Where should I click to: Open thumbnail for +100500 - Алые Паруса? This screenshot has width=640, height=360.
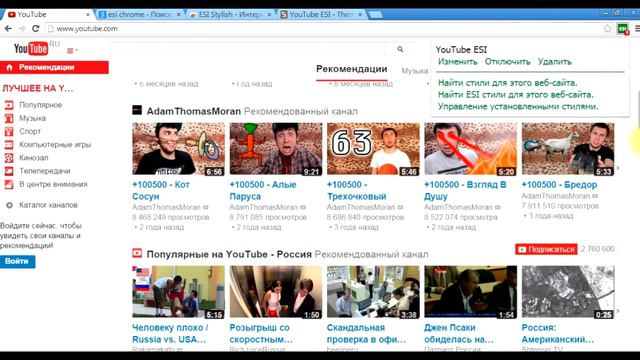[x=276, y=149]
